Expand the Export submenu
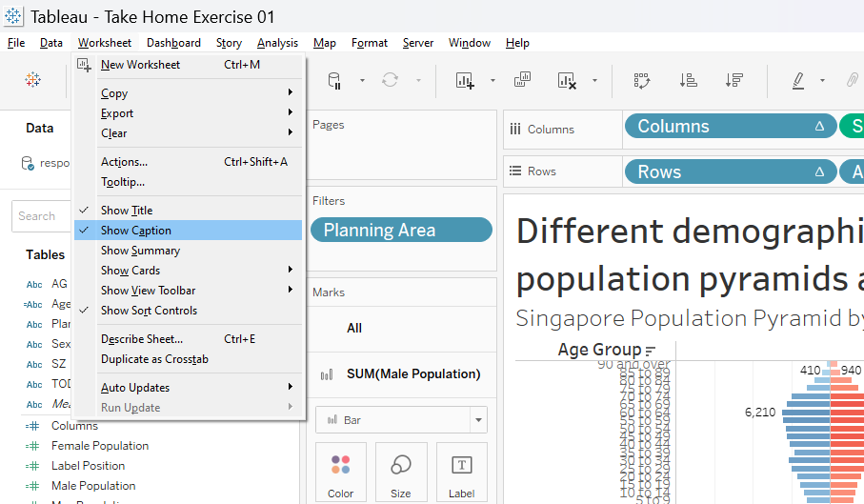This screenshot has width=864, height=504. click(117, 113)
